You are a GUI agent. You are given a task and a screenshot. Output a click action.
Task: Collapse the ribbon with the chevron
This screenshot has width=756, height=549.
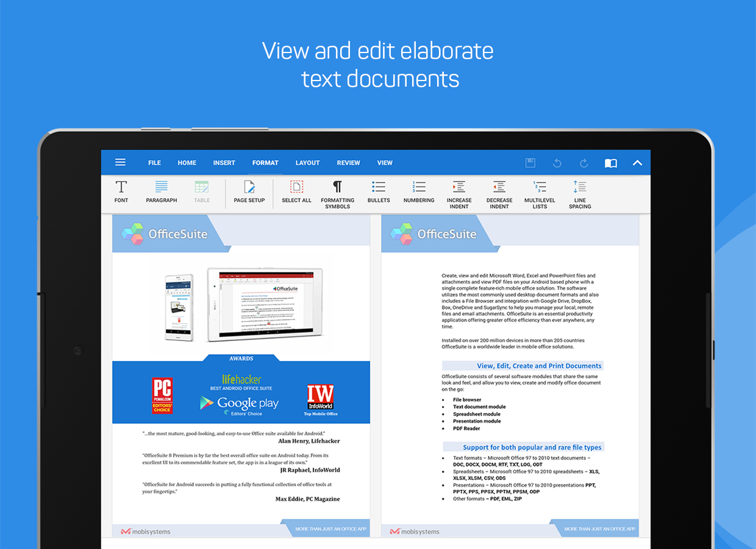click(x=637, y=163)
